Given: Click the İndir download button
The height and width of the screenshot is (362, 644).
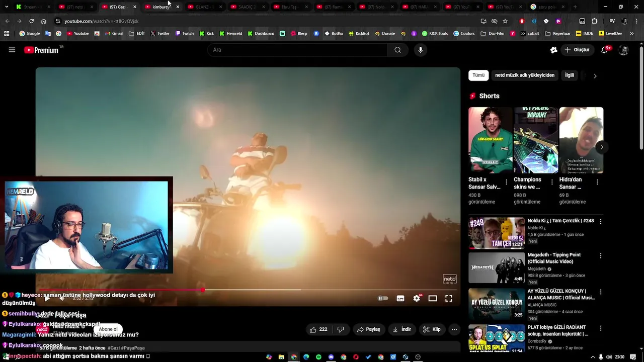Looking at the screenshot, I should 402,329.
